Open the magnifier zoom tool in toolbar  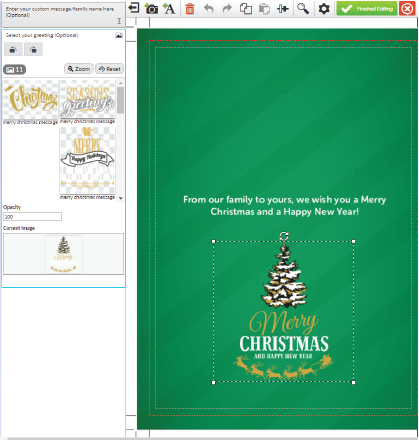coord(303,8)
